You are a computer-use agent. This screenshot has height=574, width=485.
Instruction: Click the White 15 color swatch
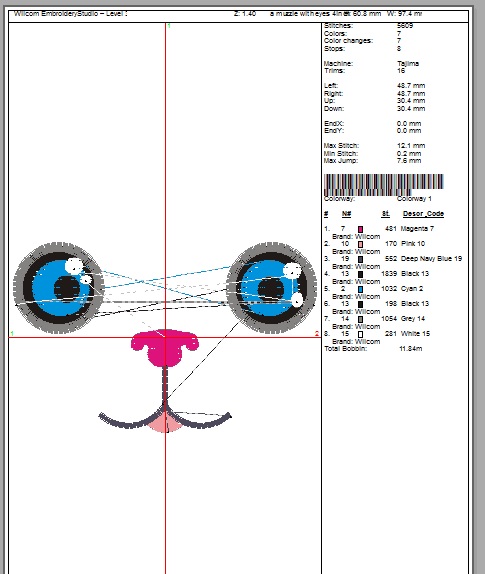tap(360, 334)
